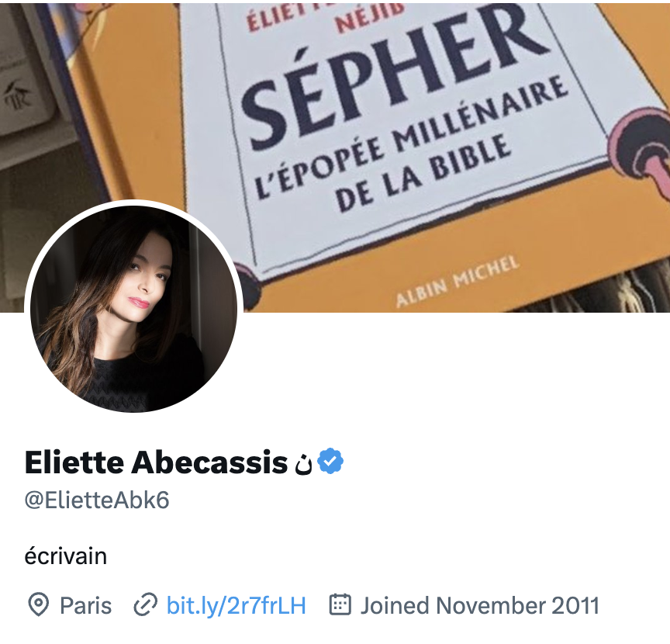Click the ALBIN MICHEL publisher text
Image resolution: width=670 pixels, height=644 pixels.
458,281
